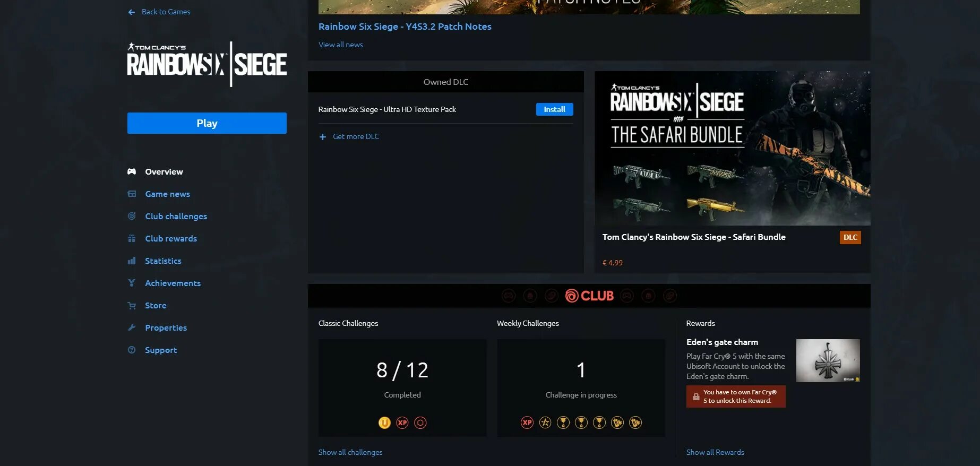980x466 pixels.
Task: Open the Y4S3.2 Patch Notes article
Action: pos(405,27)
